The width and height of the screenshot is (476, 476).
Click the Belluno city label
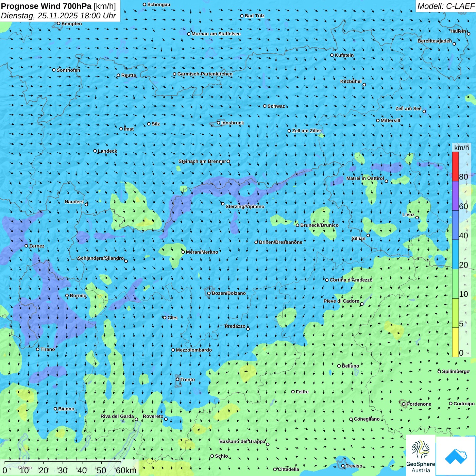coord(350,366)
